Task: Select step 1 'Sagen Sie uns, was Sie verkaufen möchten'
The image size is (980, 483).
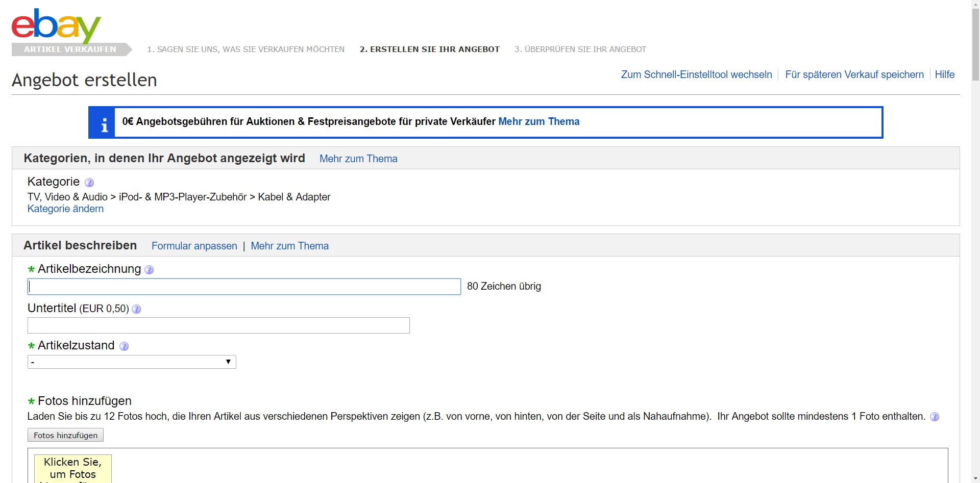Action: tap(246, 49)
